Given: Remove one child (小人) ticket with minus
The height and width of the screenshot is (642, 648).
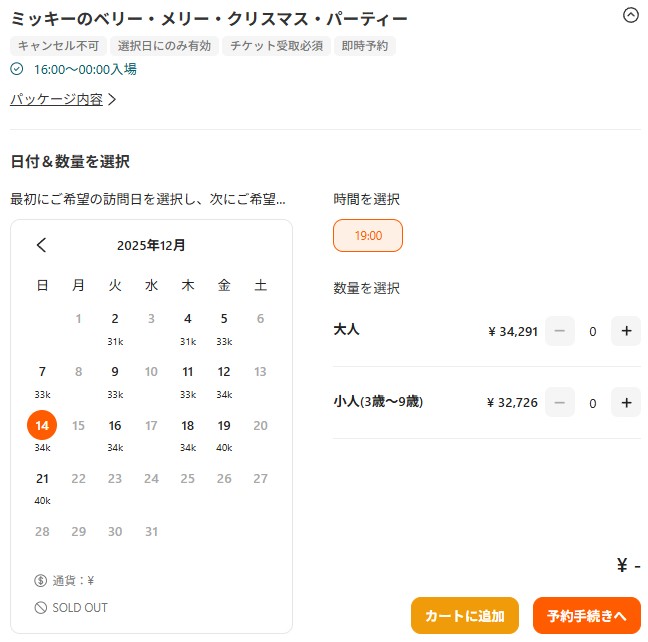Looking at the screenshot, I should click(x=560, y=402).
